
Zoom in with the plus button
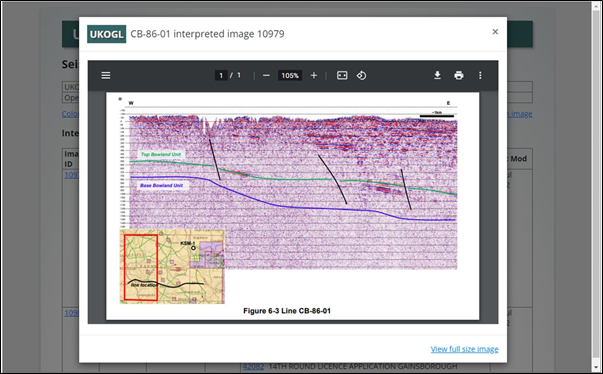314,75
